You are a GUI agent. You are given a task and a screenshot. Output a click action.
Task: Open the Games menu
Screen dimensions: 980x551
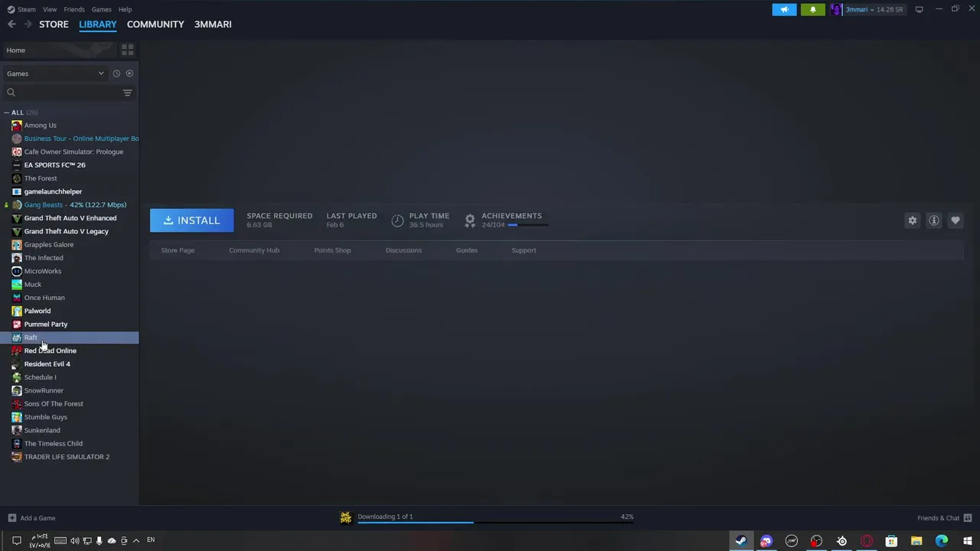101,9
